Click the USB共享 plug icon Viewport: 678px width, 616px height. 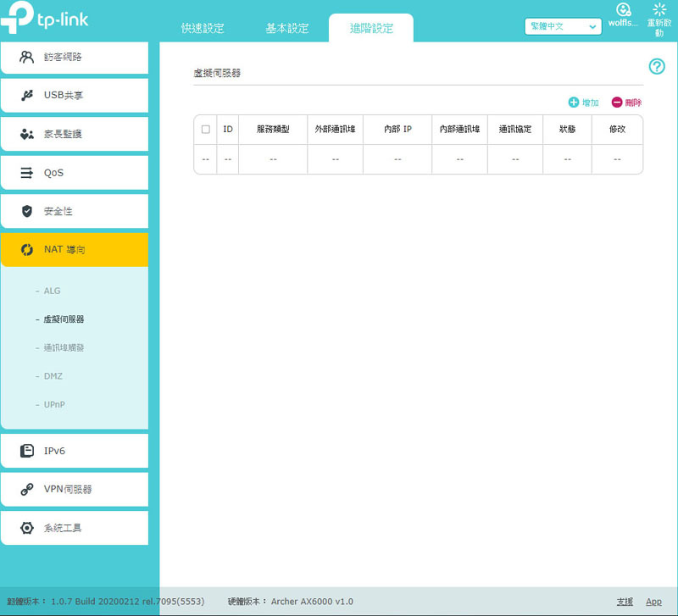click(27, 95)
